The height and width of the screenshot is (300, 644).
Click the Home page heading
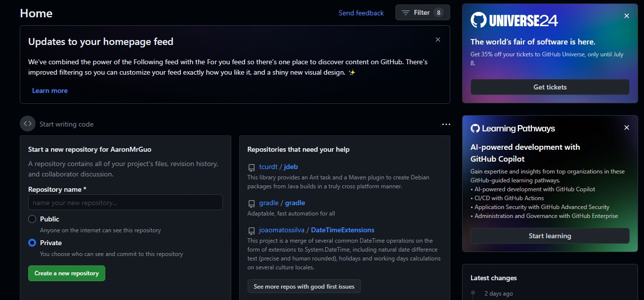[x=36, y=13]
